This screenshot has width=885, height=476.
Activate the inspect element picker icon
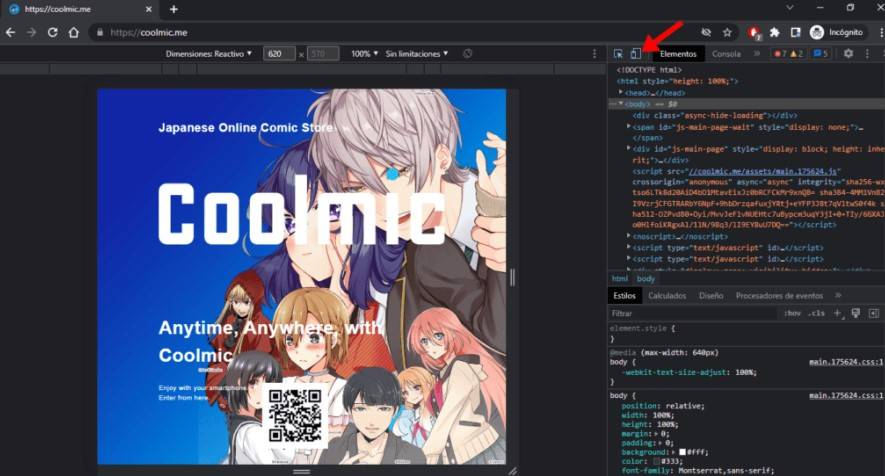618,54
